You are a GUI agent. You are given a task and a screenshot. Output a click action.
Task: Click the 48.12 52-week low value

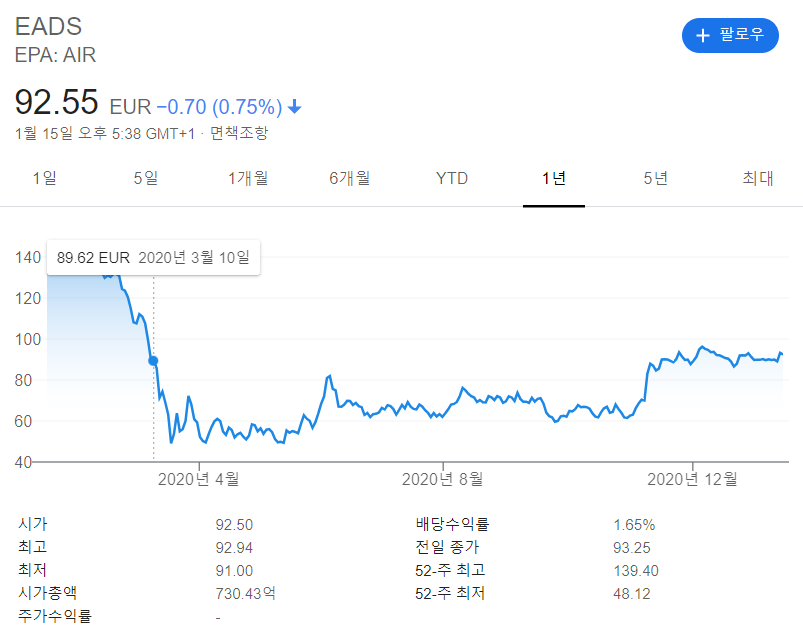(x=631, y=594)
